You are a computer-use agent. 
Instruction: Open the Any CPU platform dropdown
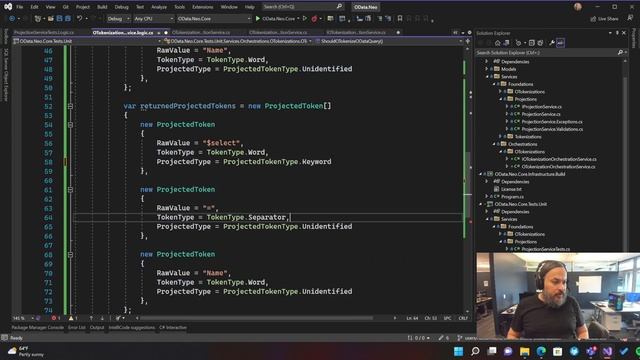[153, 19]
